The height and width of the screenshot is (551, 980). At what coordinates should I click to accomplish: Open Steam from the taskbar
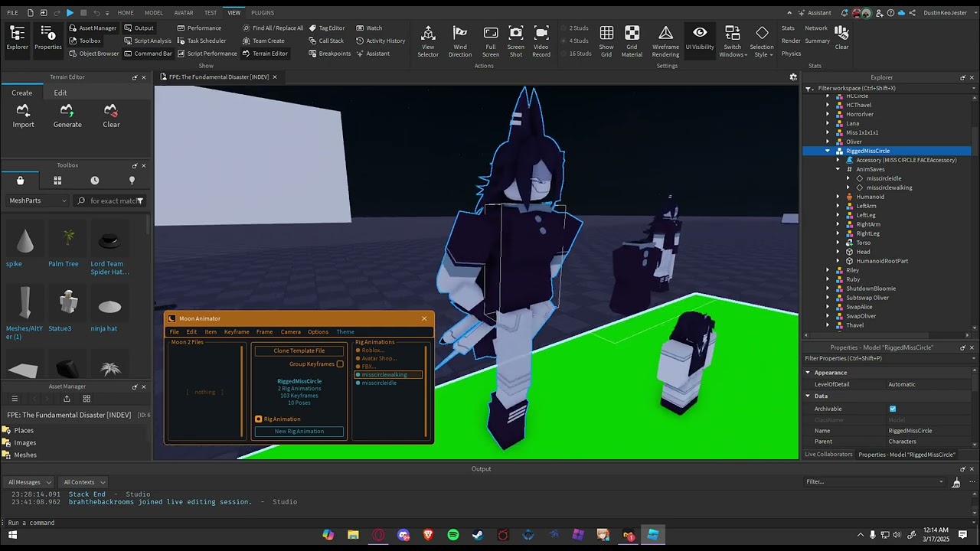pyautogui.click(x=478, y=535)
